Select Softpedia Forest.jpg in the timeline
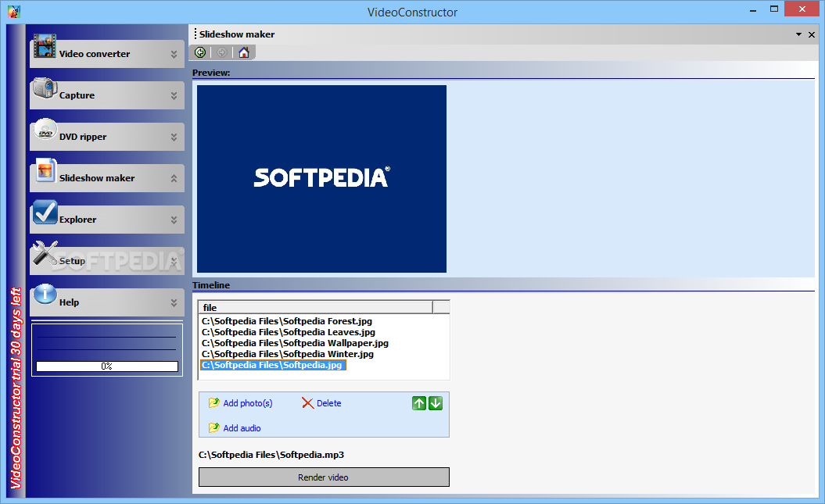Image resolution: width=825 pixels, height=504 pixels. coord(287,321)
